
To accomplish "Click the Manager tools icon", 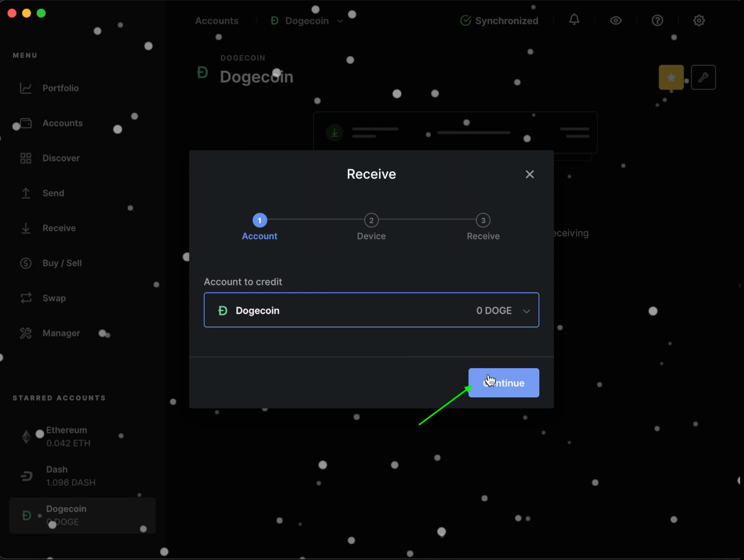I will coord(26,333).
